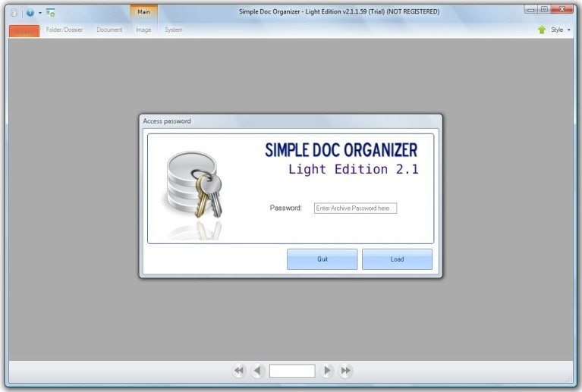The width and height of the screenshot is (582, 392).
Task: Go to next page arrow
Action: coord(326,370)
